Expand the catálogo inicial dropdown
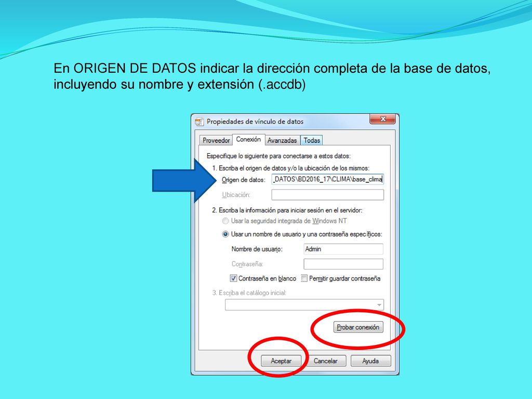This screenshot has width=532, height=399. [379, 304]
